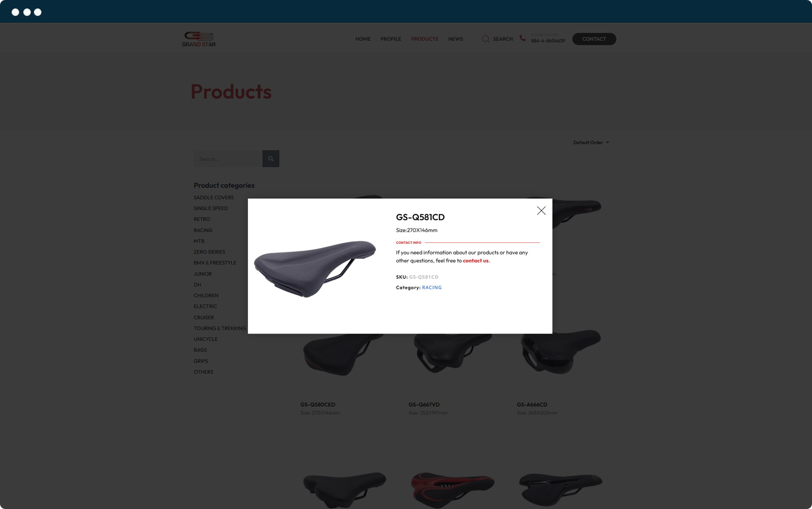Select the SADDLE COVERS category

[x=213, y=197]
